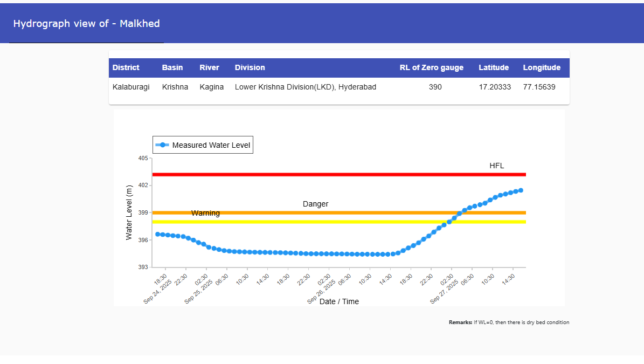Click the '393' y-axis tick label
The height and width of the screenshot is (364, 644).
pos(143,267)
